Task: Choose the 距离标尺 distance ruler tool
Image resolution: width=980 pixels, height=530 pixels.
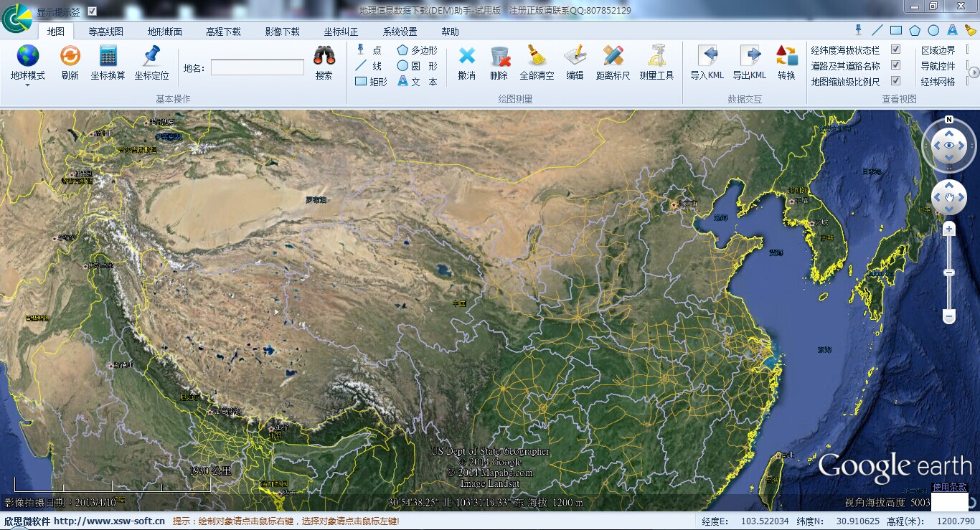Action: tap(613, 56)
